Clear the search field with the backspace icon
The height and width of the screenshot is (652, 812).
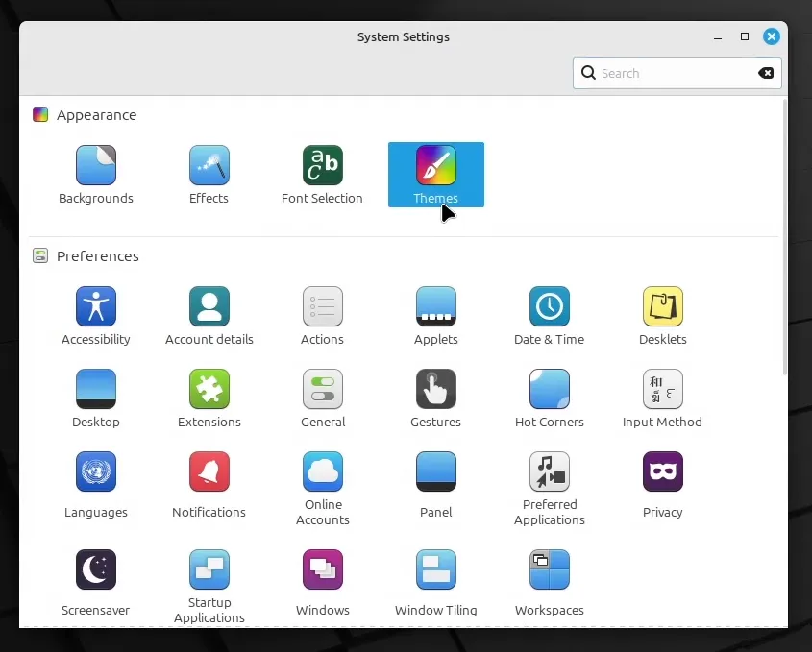766,73
